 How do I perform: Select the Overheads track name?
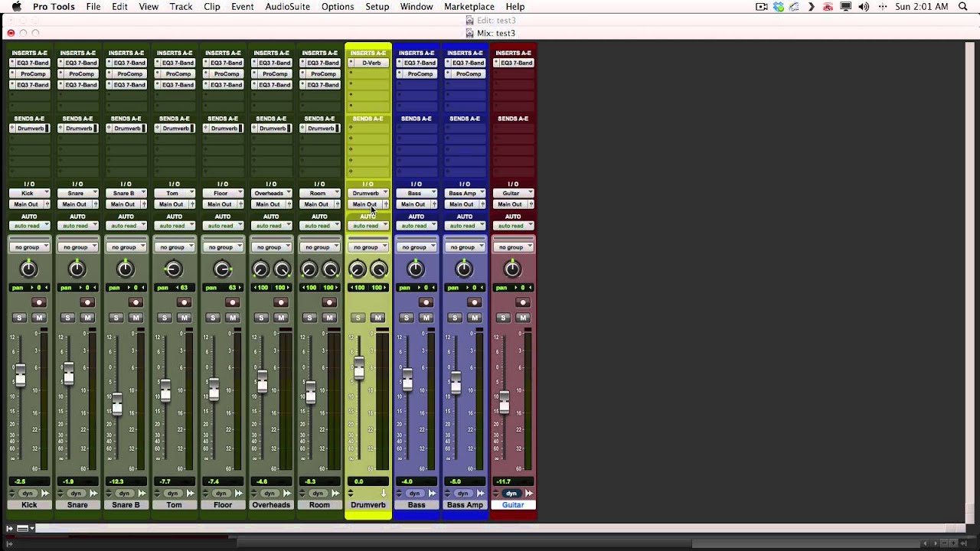coord(271,505)
